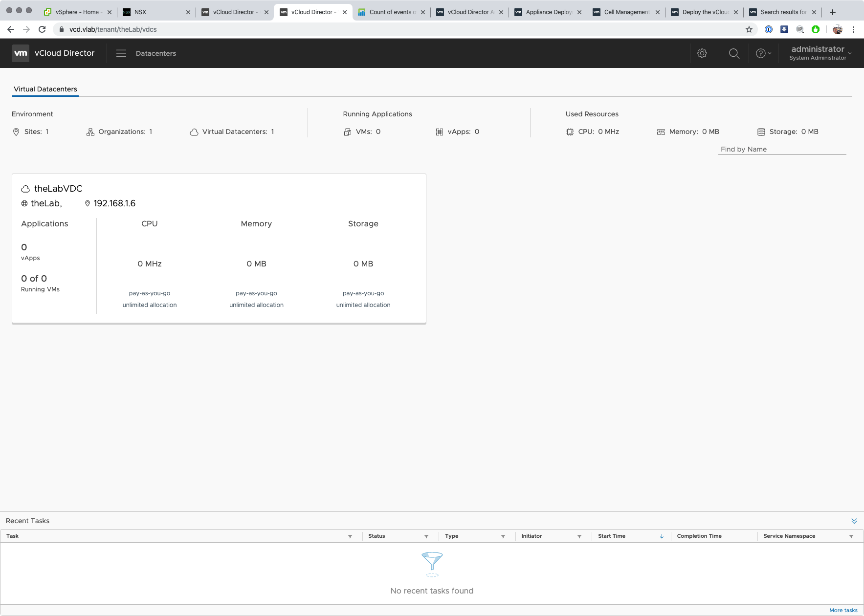Collapse the Recent Tasks panel
The width and height of the screenshot is (864, 616).
click(854, 521)
